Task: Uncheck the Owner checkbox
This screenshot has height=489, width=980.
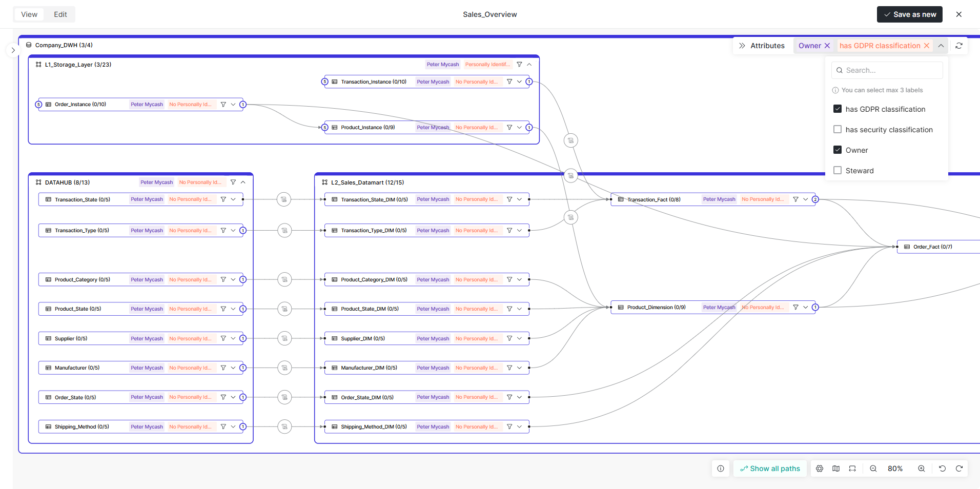Action: click(x=838, y=150)
